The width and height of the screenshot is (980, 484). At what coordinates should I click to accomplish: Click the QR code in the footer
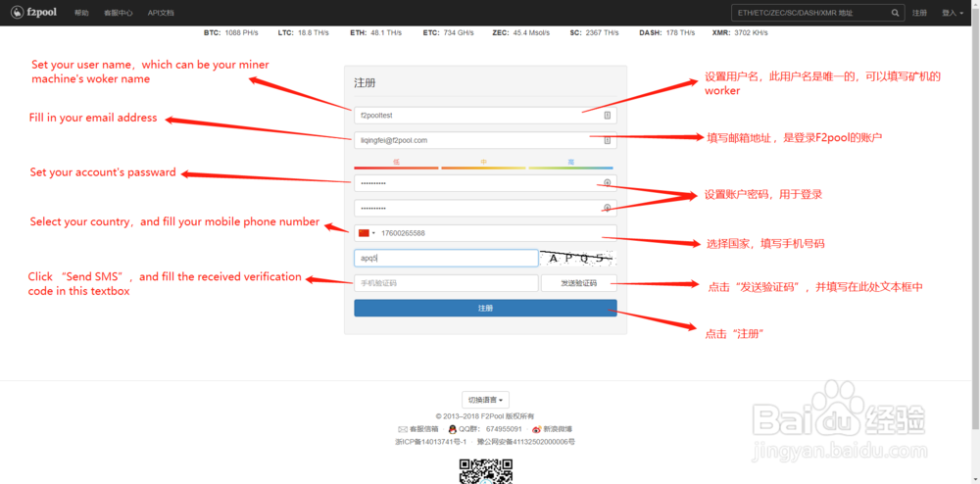tap(486, 471)
